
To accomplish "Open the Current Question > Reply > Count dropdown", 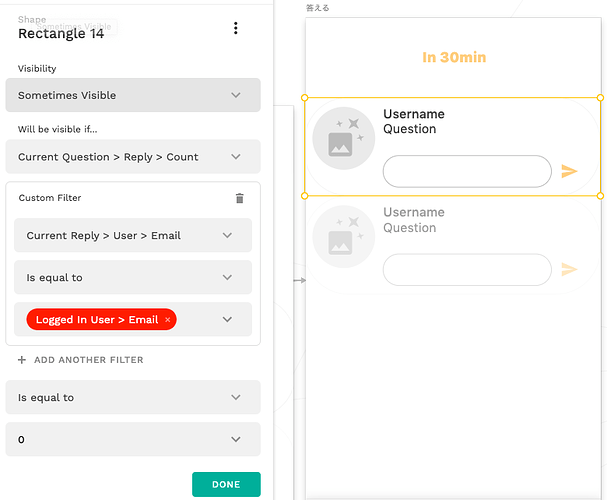I will 133,157.
